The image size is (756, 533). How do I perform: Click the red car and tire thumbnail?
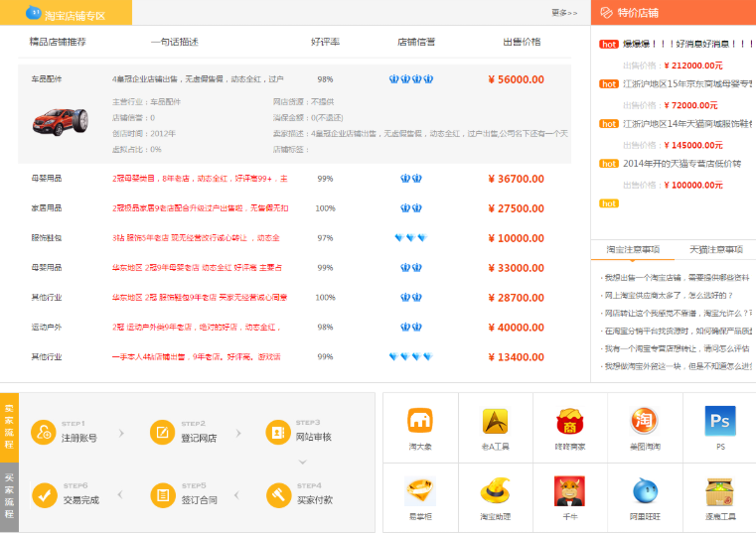click(61, 122)
